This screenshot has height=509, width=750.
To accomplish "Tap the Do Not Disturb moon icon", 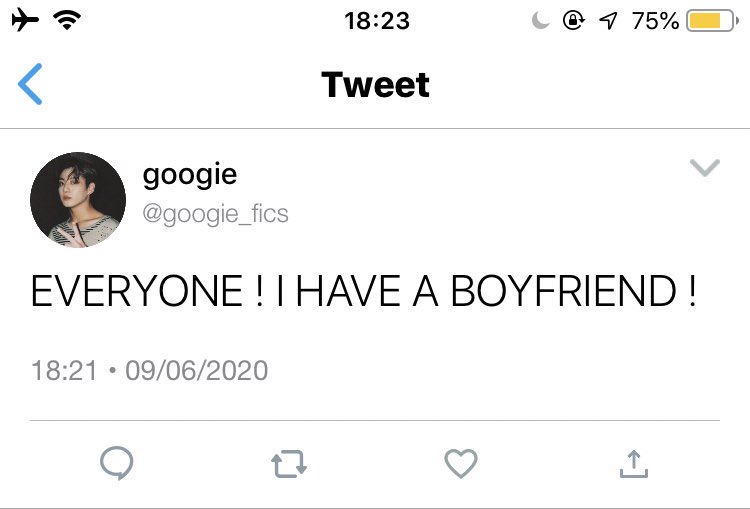I will [540, 21].
